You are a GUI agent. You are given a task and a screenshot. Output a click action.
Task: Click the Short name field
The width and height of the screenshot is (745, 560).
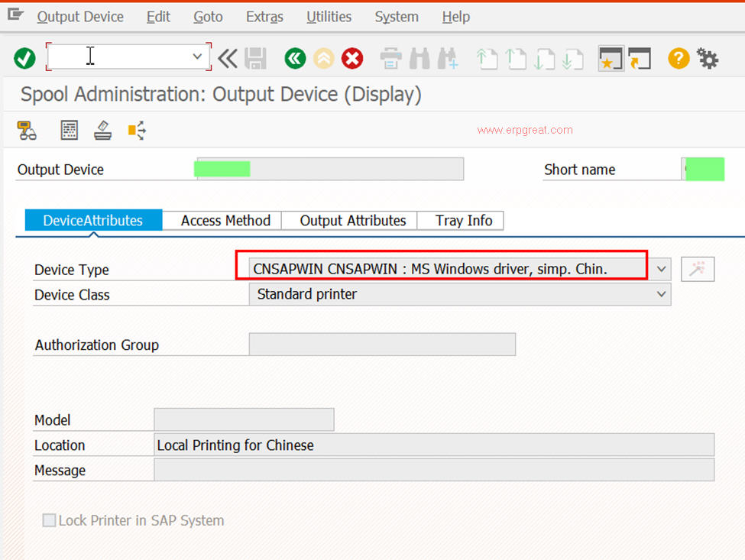[x=703, y=169]
